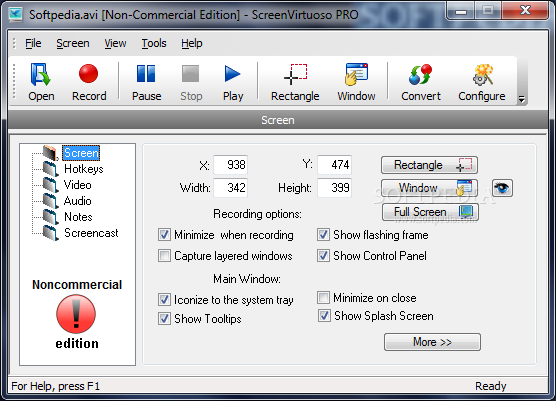The width and height of the screenshot is (556, 401).
Task: Open the Notes settings page
Action: point(78,217)
